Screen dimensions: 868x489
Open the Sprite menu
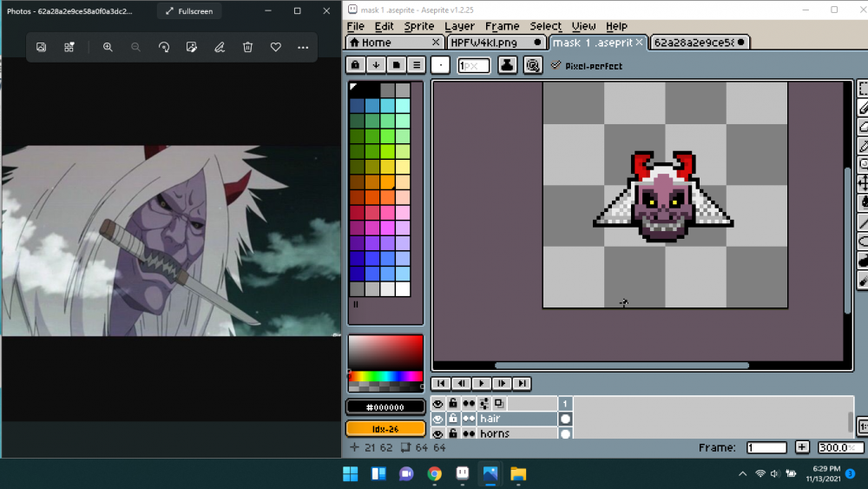(419, 26)
